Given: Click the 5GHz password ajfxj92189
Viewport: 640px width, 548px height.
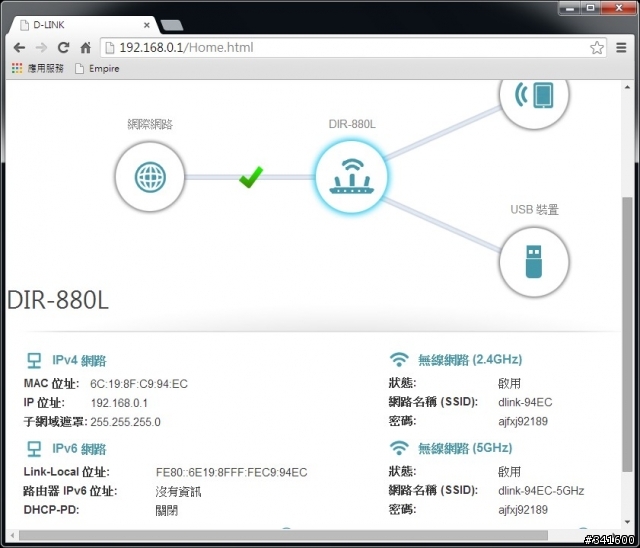Looking at the screenshot, I should (x=523, y=510).
